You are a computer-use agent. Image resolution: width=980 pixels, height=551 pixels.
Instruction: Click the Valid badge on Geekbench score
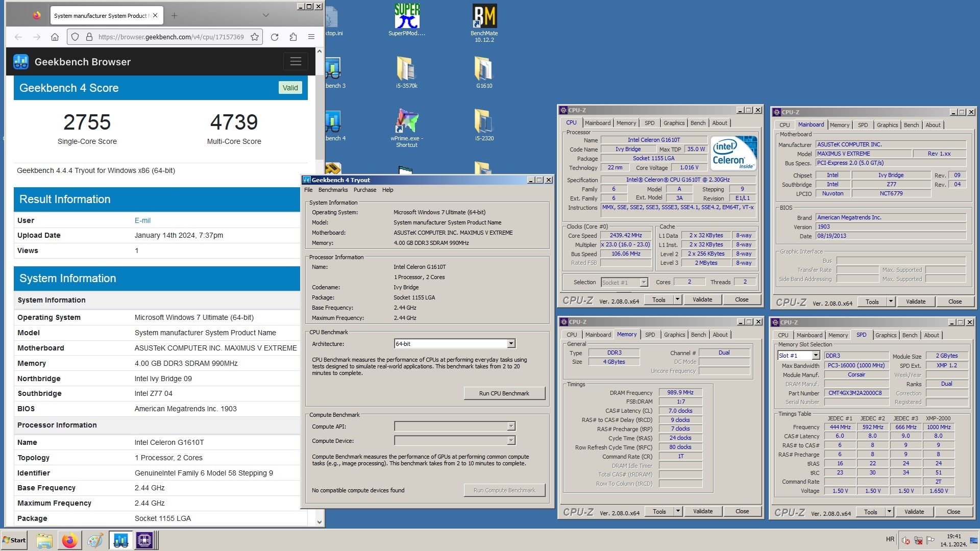click(x=290, y=88)
